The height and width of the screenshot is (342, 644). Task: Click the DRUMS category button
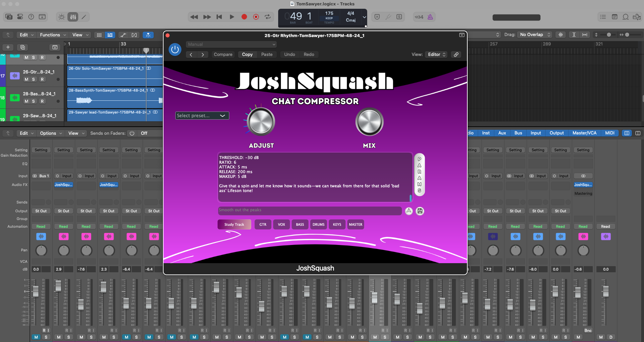click(318, 224)
